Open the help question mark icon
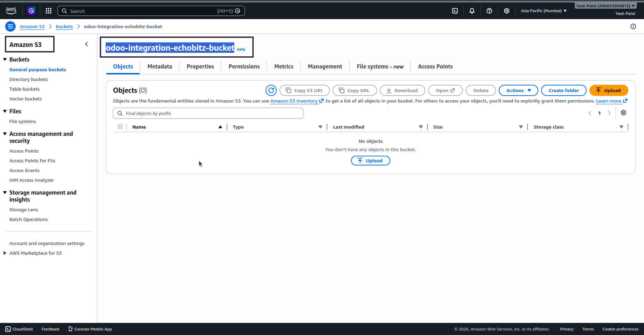644x335 pixels. [489, 11]
